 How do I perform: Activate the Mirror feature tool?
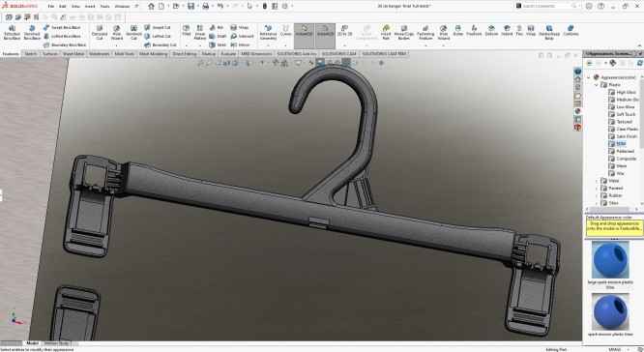coord(240,44)
